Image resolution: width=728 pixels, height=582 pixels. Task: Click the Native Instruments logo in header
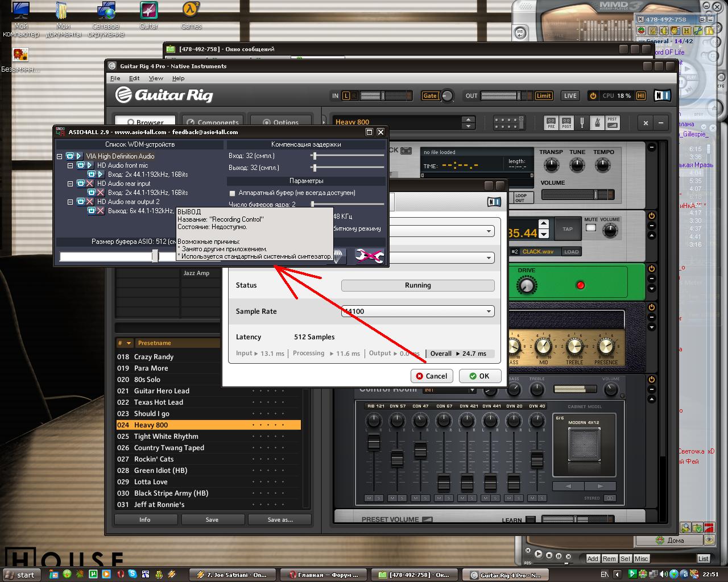coord(662,95)
